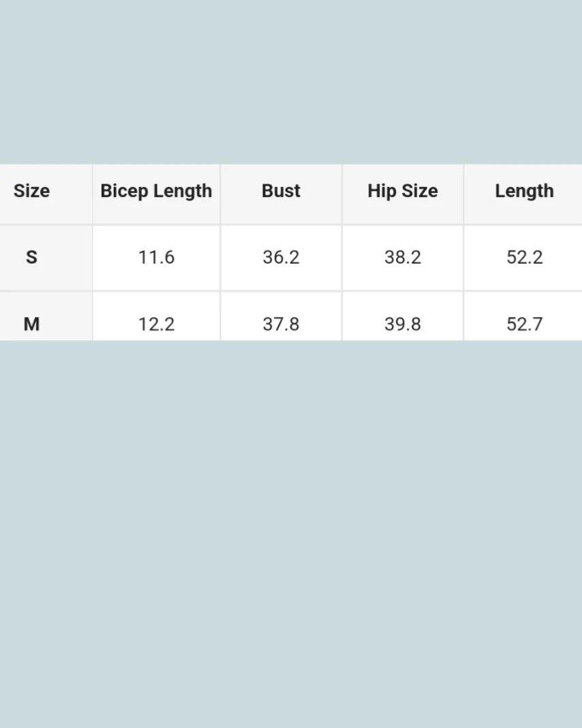
Task: Select bust value 37.8 for size M
Action: pos(281,323)
